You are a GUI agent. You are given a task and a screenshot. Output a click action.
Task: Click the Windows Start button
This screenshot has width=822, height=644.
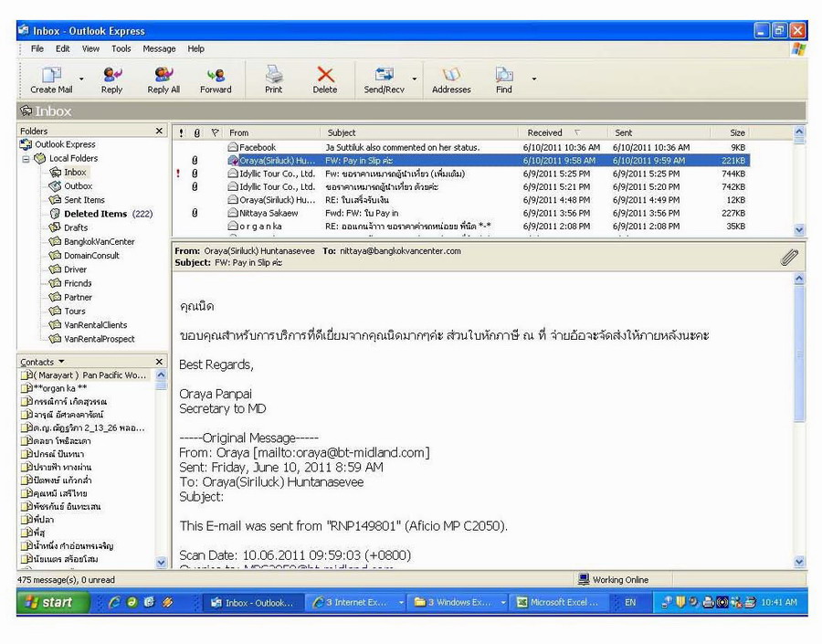tap(52, 602)
